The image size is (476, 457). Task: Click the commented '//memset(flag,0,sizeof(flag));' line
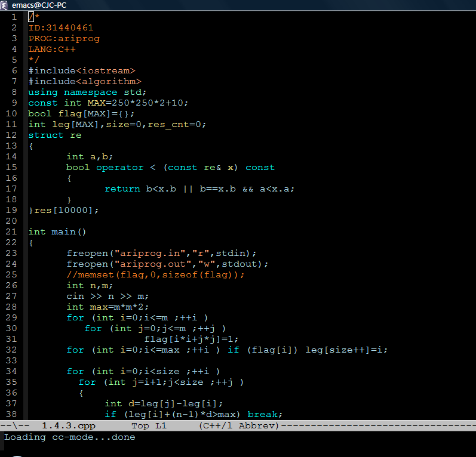tap(155, 275)
